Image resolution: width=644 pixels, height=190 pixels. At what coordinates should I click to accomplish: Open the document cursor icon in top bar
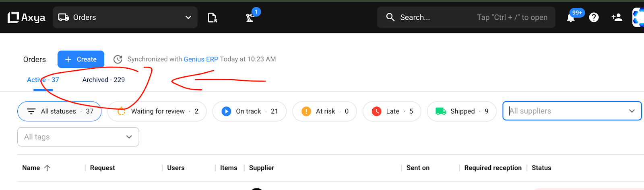(x=212, y=18)
